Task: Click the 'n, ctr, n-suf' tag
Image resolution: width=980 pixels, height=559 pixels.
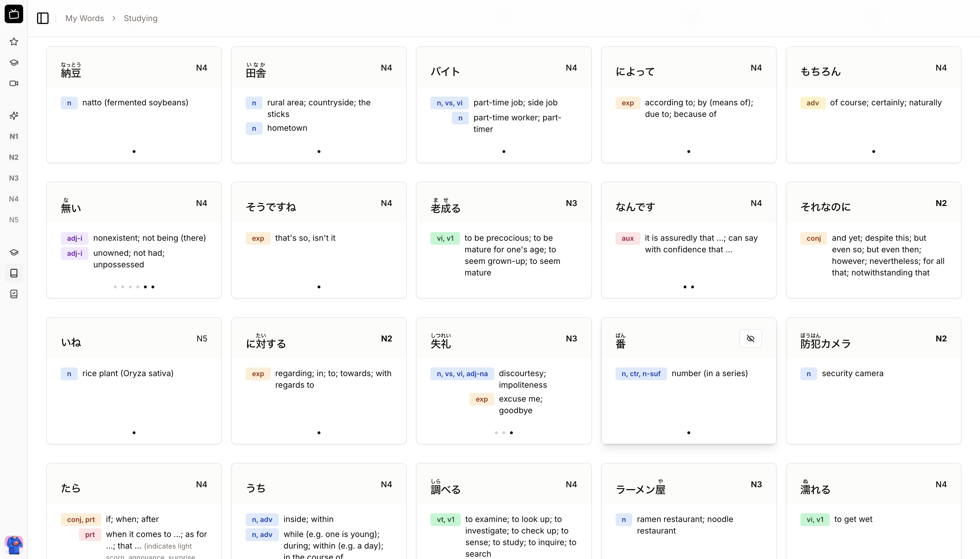Action: point(641,374)
